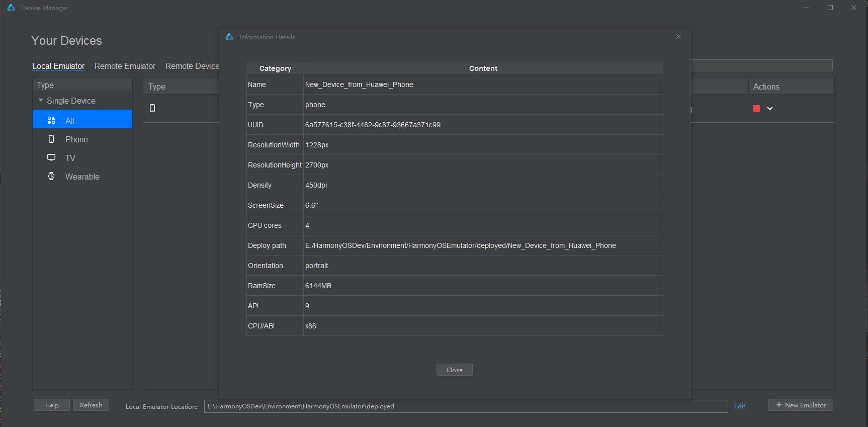Click the Content column header
The width and height of the screenshot is (868, 427).
coord(483,68)
